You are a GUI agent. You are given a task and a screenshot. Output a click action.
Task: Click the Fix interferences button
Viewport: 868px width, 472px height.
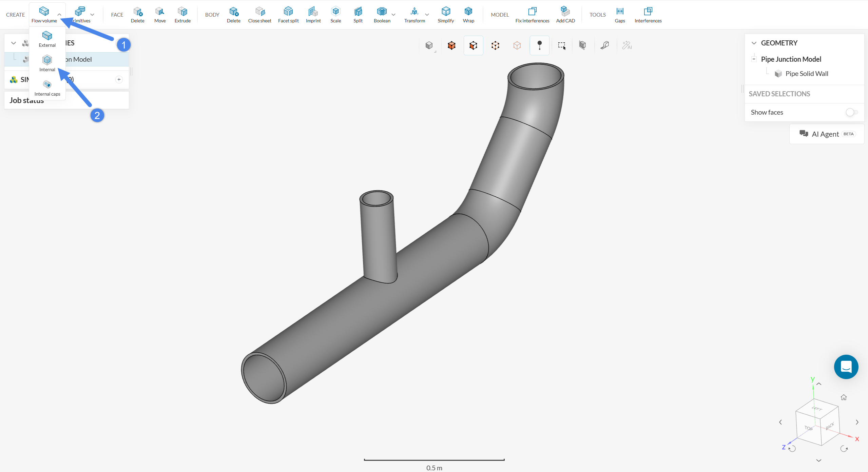(x=532, y=15)
